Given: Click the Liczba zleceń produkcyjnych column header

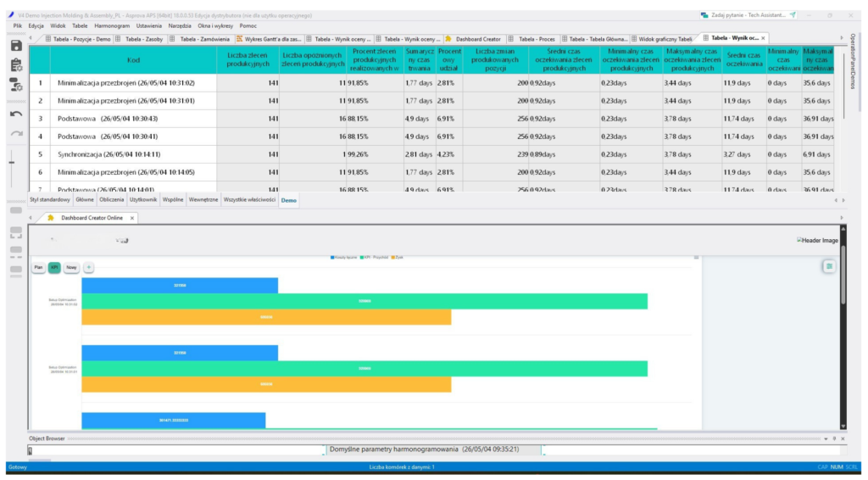Looking at the screenshot, I should click(x=248, y=60).
